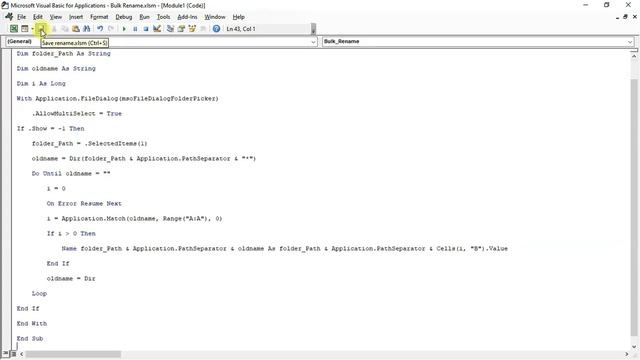Open the Window menu

[215, 17]
